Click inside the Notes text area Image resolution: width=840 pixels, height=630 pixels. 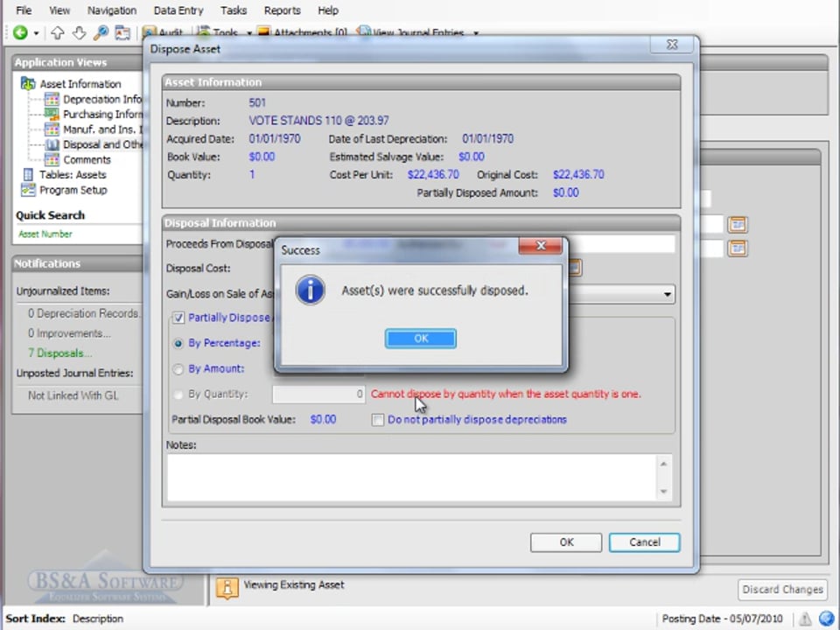[411, 478]
